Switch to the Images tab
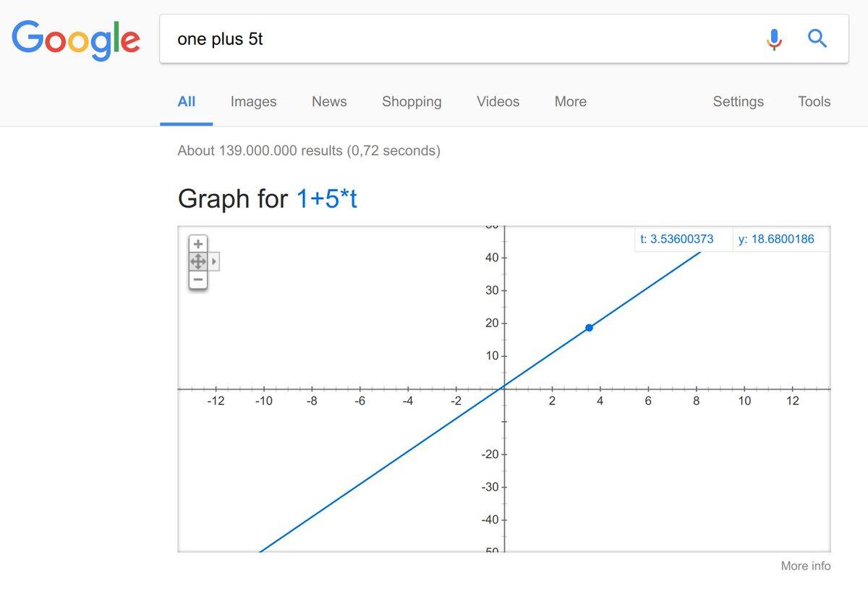 tap(253, 102)
